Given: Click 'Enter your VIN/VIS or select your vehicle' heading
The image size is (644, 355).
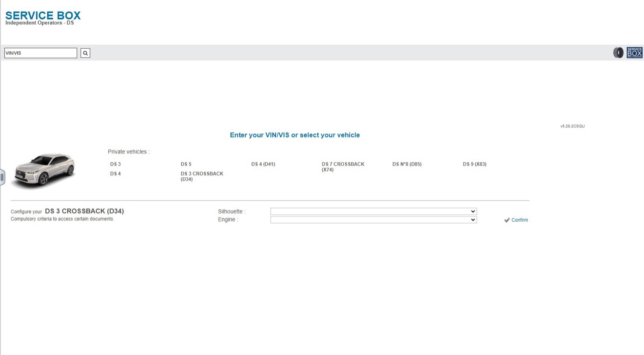Looking at the screenshot, I should click(x=295, y=135).
